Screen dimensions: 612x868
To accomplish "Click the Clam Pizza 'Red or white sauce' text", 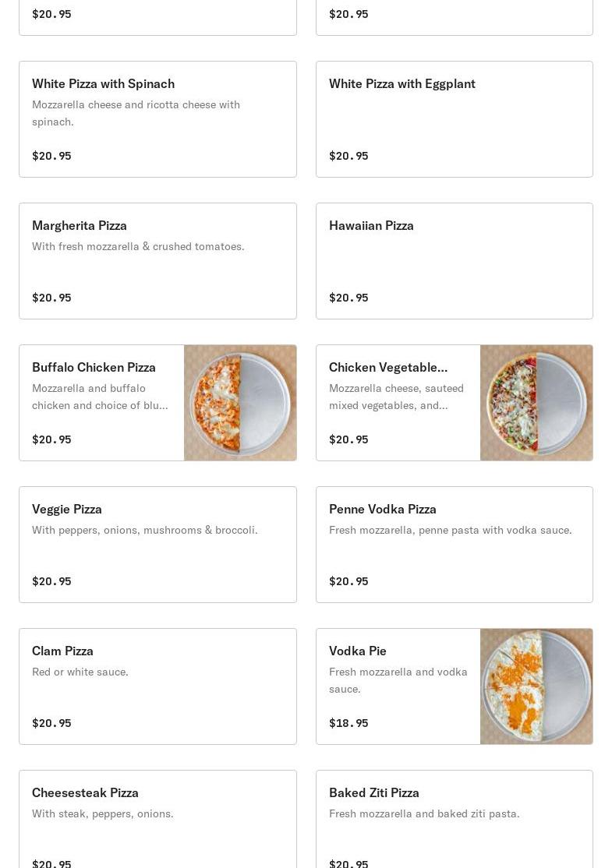I will (80, 672).
